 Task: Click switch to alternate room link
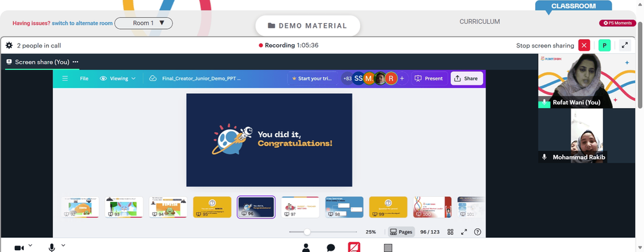click(82, 23)
